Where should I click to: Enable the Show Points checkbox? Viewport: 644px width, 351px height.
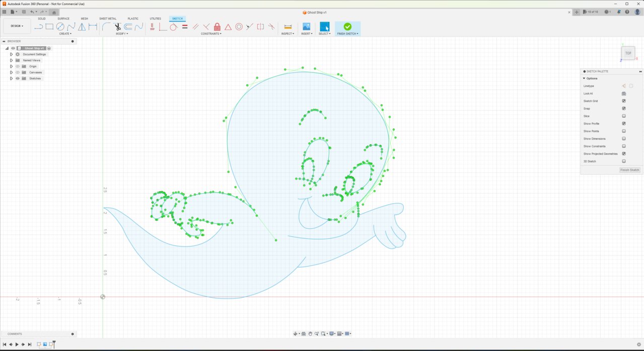tap(624, 131)
